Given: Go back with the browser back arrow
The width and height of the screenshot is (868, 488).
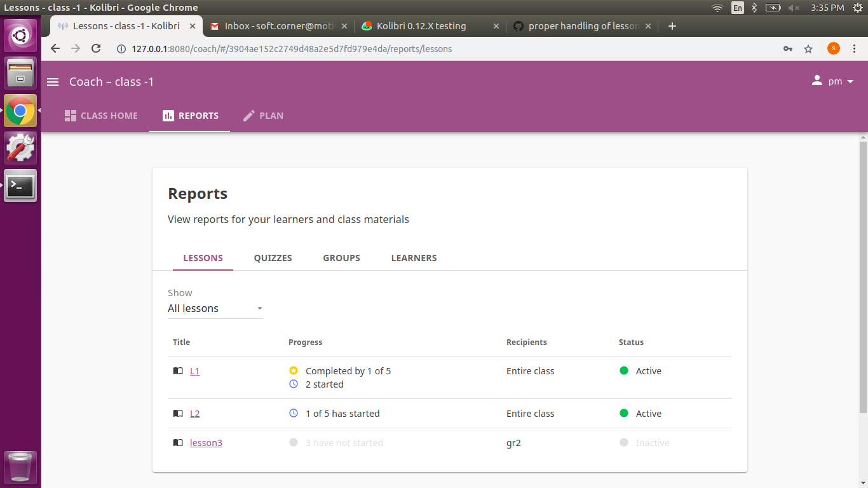Looking at the screenshot, I should [x=55, y=49].
